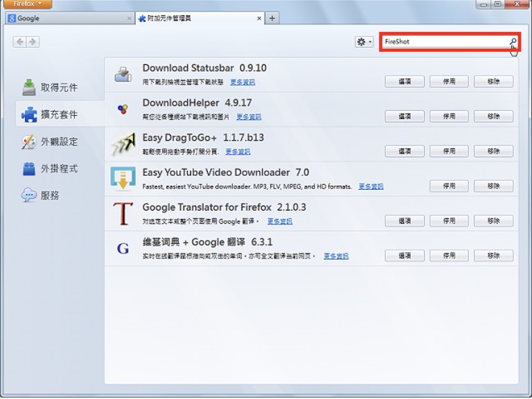Image resolution: width=532 pixels, height=399 pixels.
Task: Disable Easy YouTube Video Downloader
Action: (449, 186)
